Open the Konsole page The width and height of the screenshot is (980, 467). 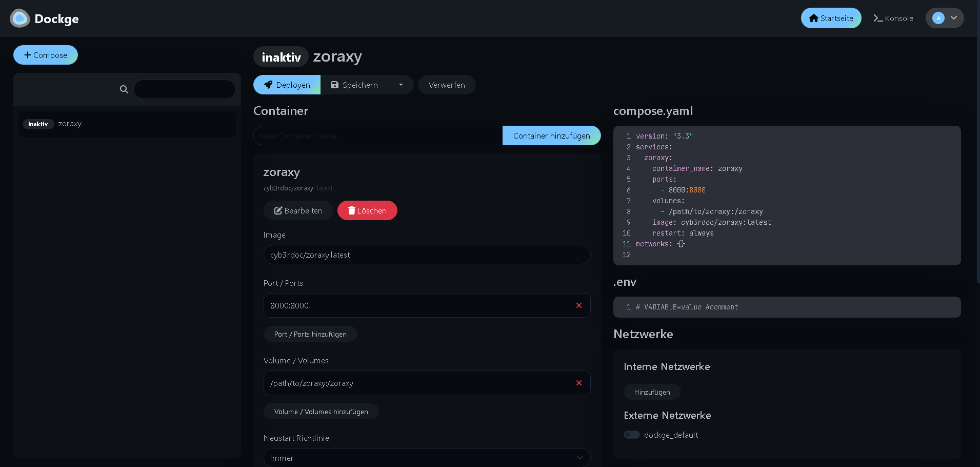point(893,18)
